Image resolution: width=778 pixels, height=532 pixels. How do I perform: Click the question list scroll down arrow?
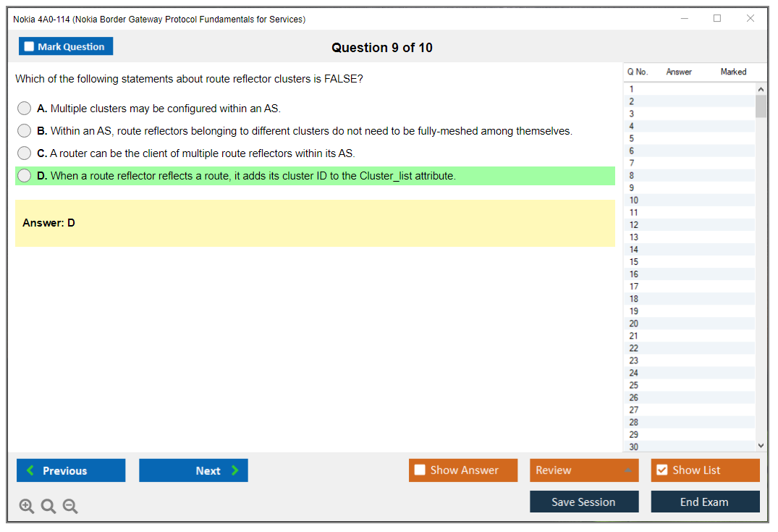click(761, 446)
